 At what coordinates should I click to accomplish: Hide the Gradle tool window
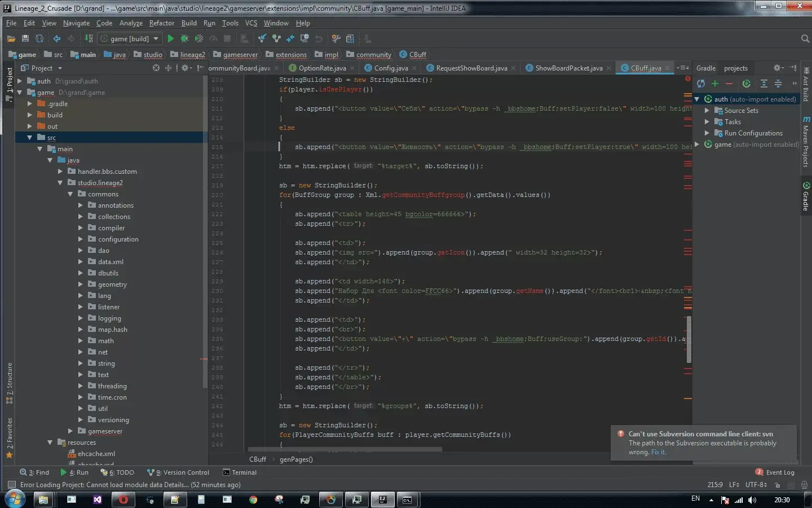click(793, 68)
